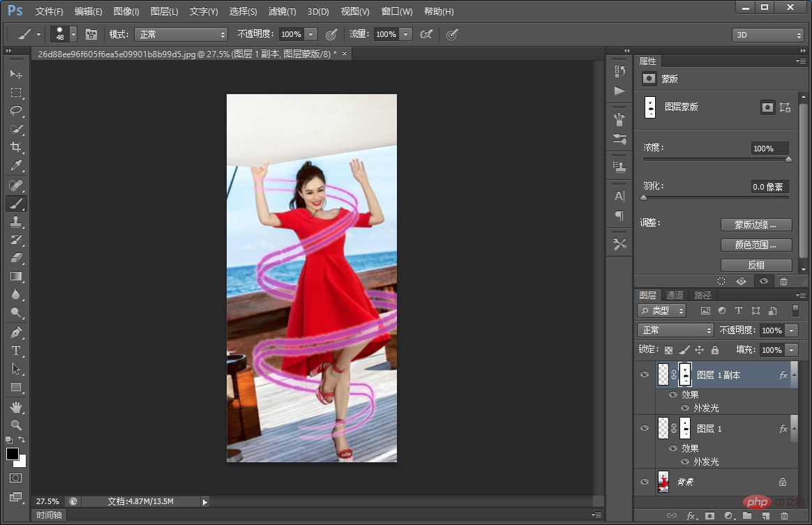Image resolution: width=812 pixels, height=525 pixels.
Task: Click the delete layer trash icon
Action: (x=783, y=516)
